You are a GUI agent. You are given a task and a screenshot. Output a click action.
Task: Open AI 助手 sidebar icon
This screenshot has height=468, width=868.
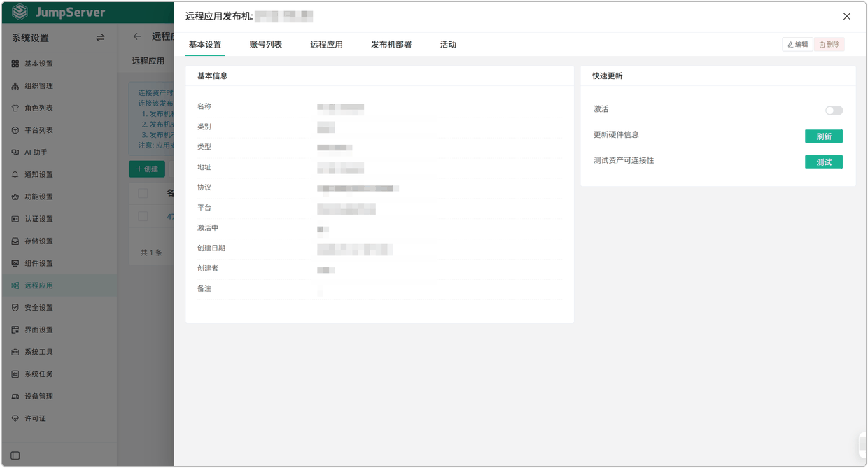[15, 153]
